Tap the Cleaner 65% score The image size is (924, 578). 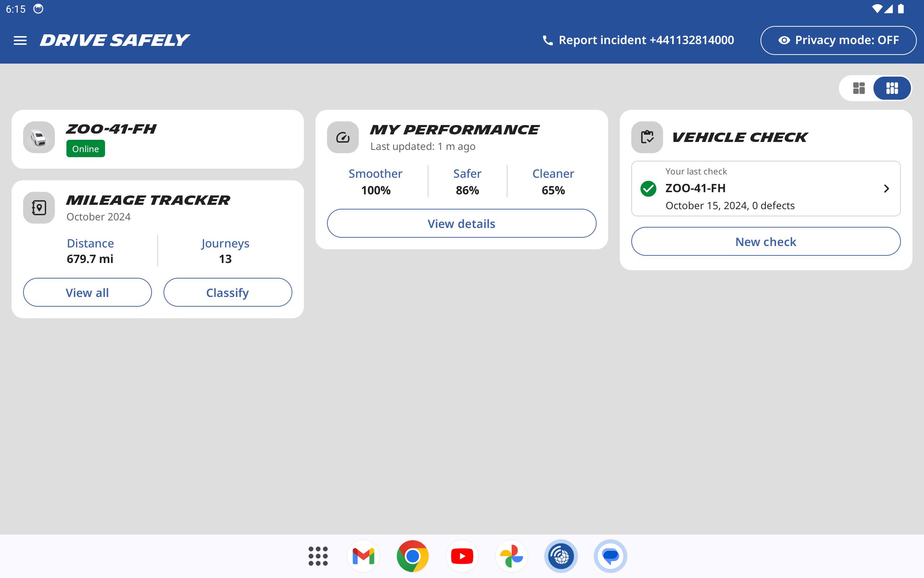click(553, 182)
